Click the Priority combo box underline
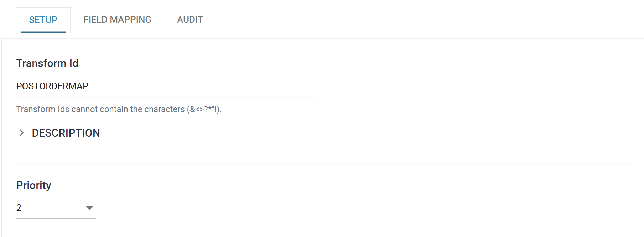This screenshot has height=237, width=644. pos(56,218)
